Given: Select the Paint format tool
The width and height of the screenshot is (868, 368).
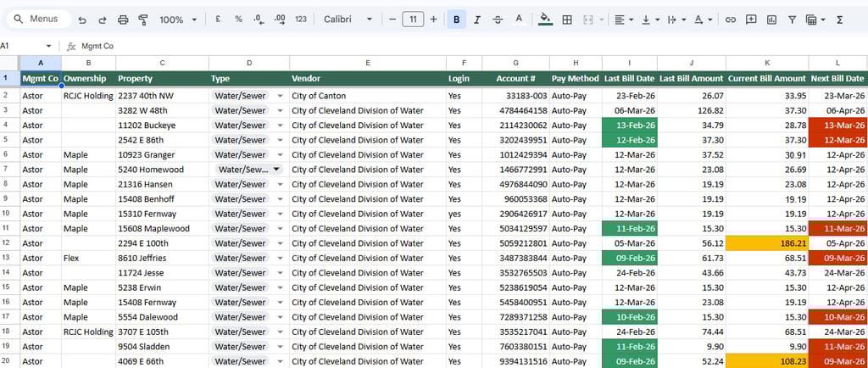Looking at the screenshot, I should [142, 20].
